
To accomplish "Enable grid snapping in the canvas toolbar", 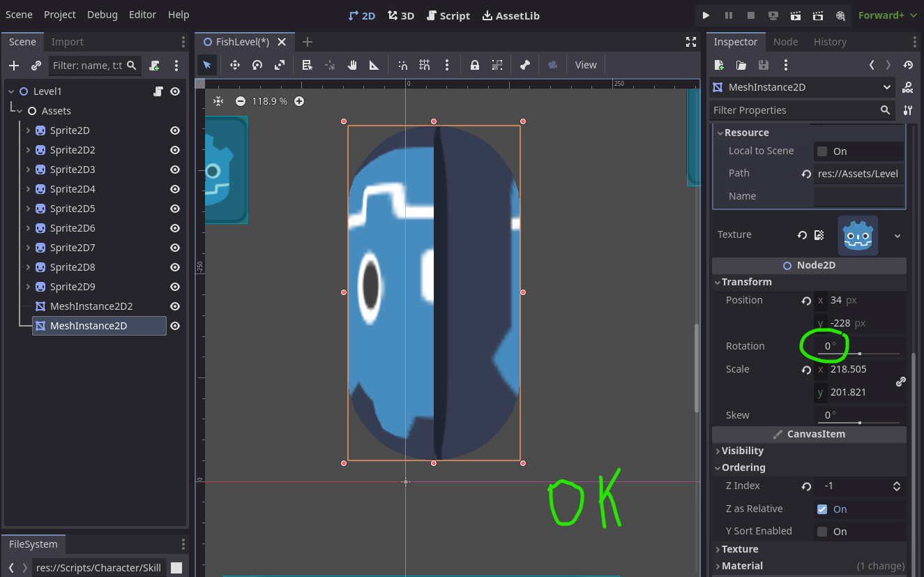I will 424,65.
